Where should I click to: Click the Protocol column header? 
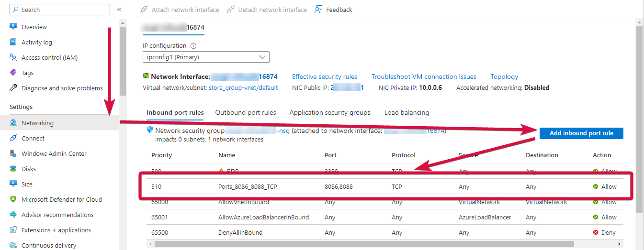click(x=404, y=155)
